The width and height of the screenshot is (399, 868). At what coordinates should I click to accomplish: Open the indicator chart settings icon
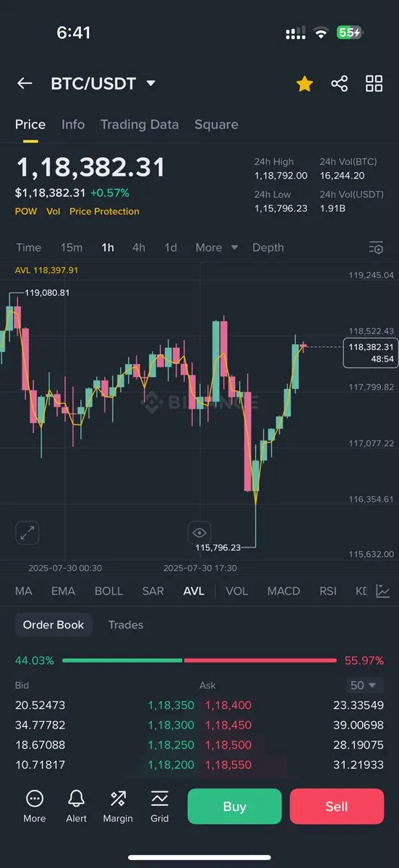[383, 591]
